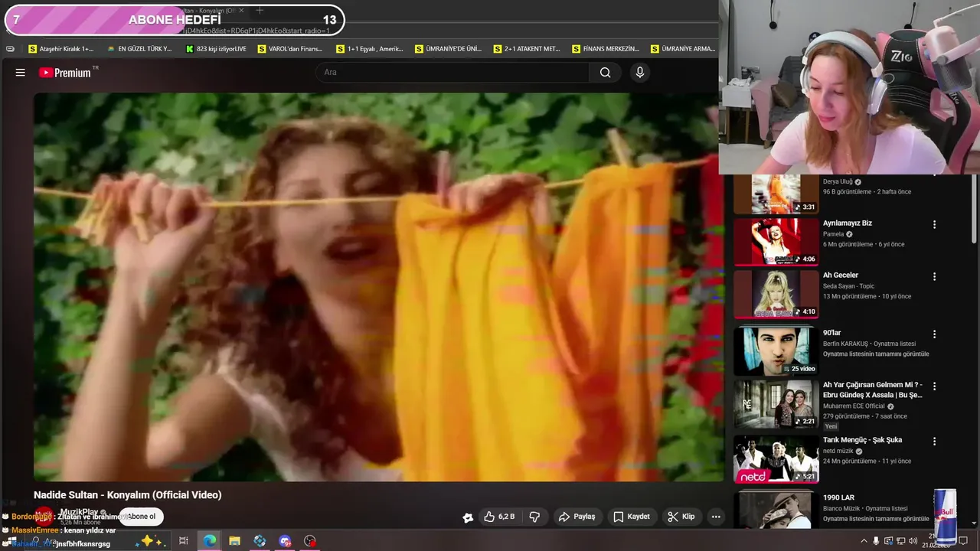The height and width of the screenshot is (551, 980).
Task: Save video with Kaydet button
Action: [632, 517]
